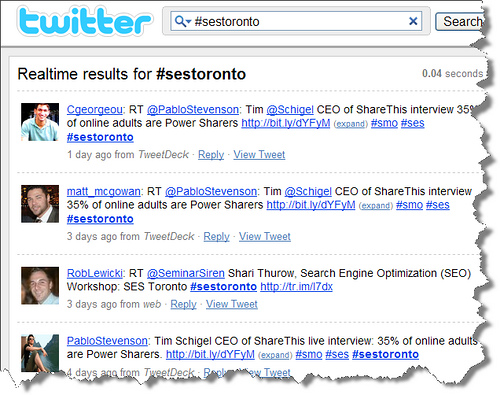Click #sestoronto hashtag in PabloStevenson's tweet
Screen dimensions: 500x395
tap(385, 354)
